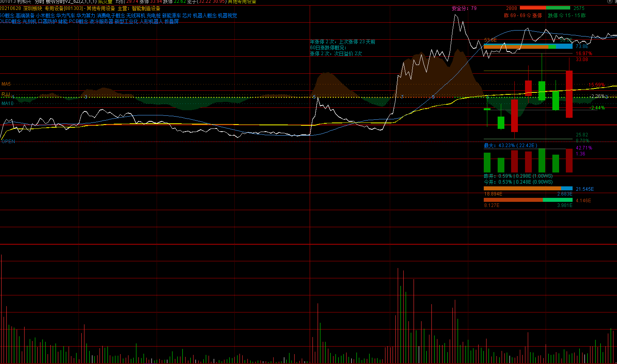Viewport: 617px width, 364px height.
Task: Click the orange 18.894E bar segment
Action: (522, 188)
